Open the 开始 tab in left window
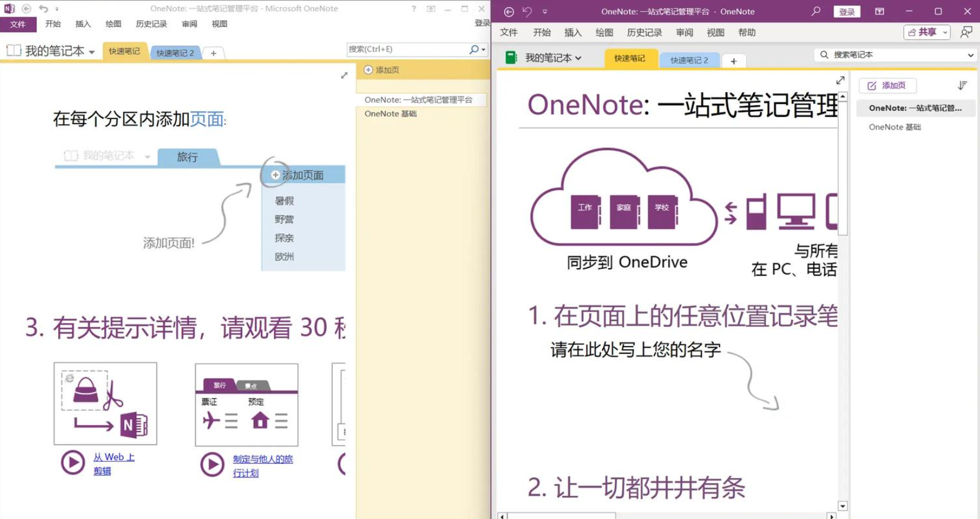 [53, 24]
